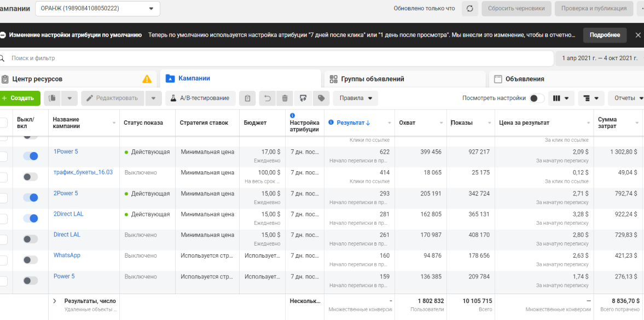Click the export/share icon in toolbar
Screen dimensions: 644x320
(304, 98)
